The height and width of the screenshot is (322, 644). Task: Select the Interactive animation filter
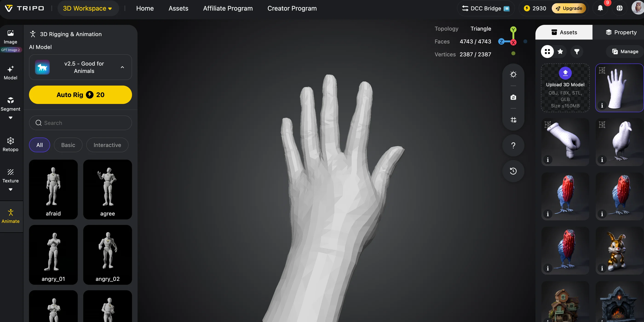[x=107, y=145]
